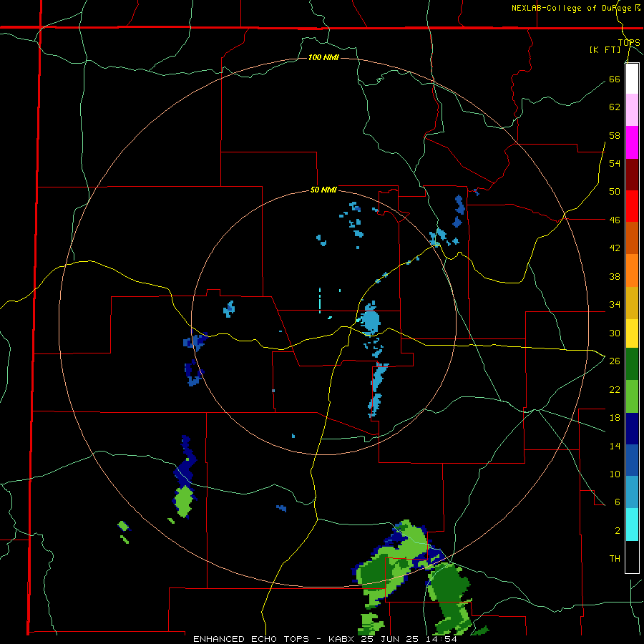Click the legend value "34"
Screen dimensions: 644x644
(x=615, y=305)
